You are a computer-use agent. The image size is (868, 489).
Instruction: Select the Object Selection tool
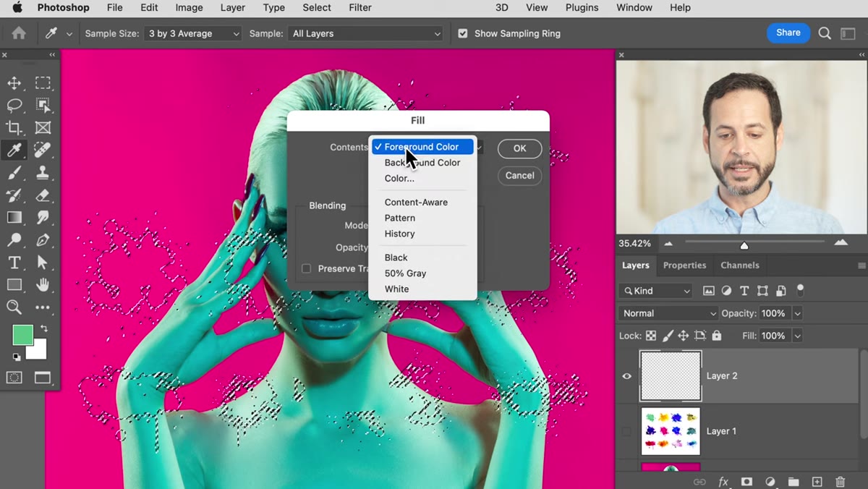pyautogui.click(x=43, y=106)
